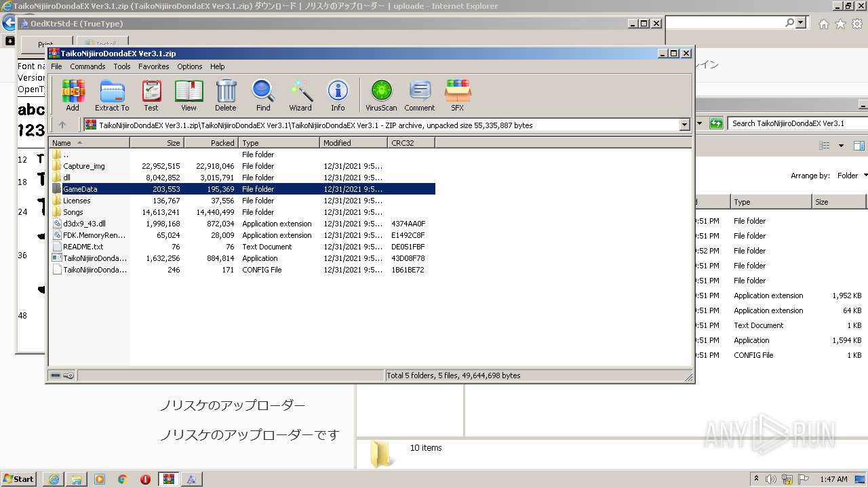
Task: Click the Explorer search box
Action: point(797,123)
